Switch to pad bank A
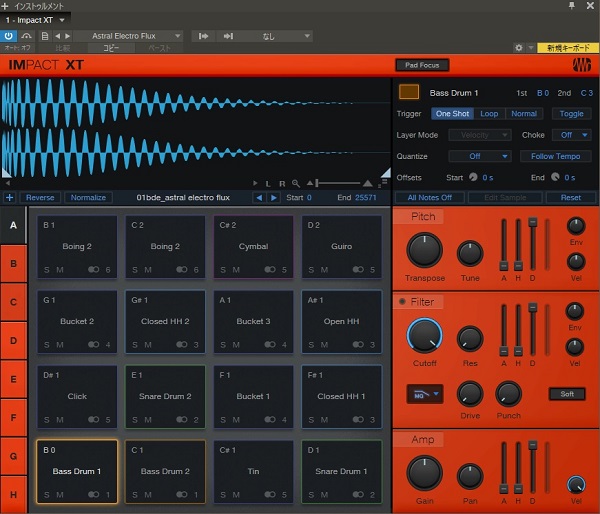Image resolution: width=600 pixels, height=514 pixels. pyautogui.click(x=13, y=225)
